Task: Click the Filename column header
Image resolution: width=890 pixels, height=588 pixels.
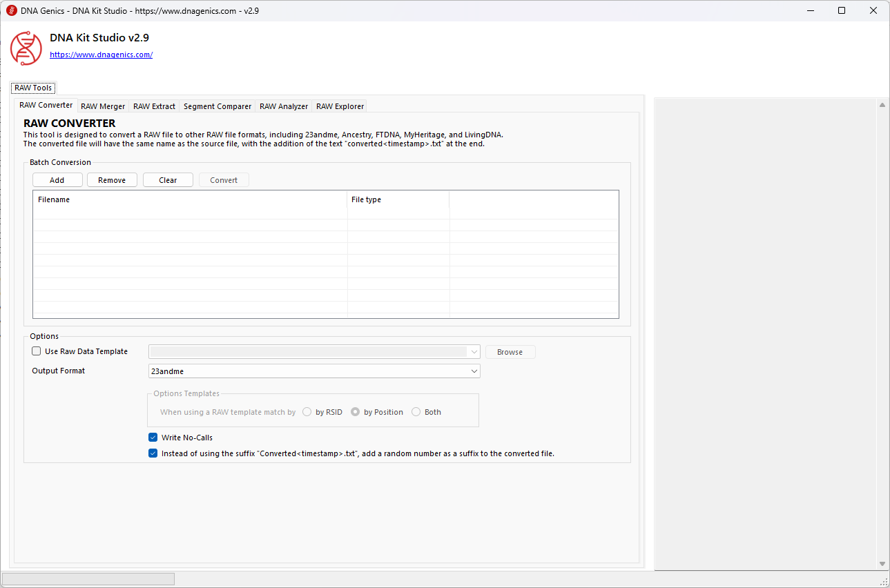Action: pos(54,200)
